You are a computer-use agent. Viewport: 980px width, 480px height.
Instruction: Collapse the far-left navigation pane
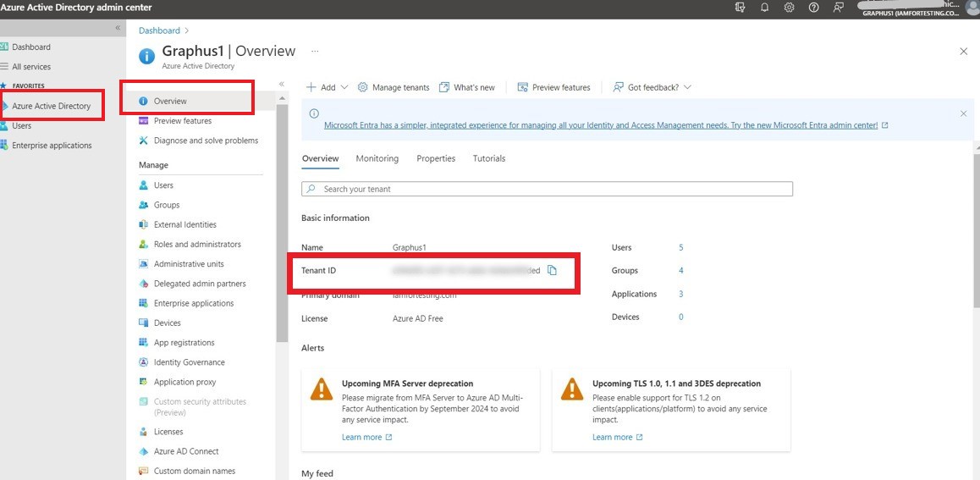point(118,29)
